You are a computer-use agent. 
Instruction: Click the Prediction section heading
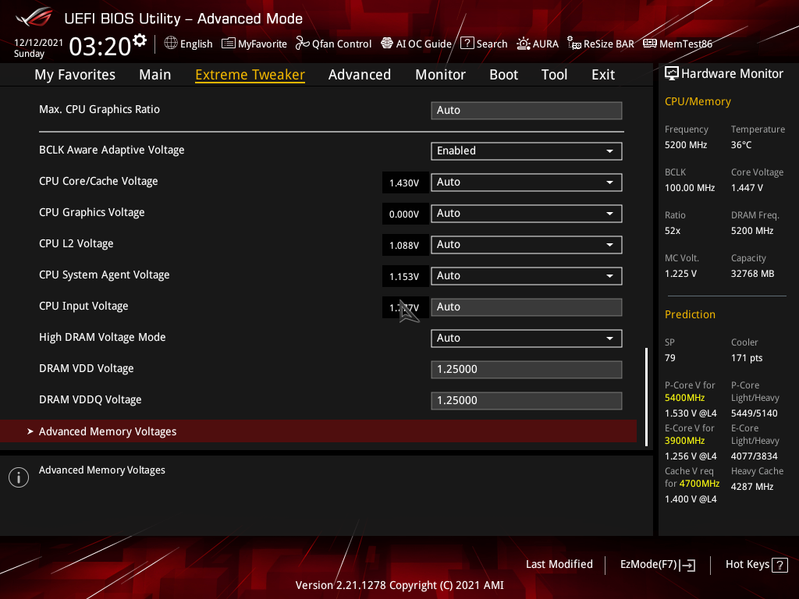(x=690, y=314)
